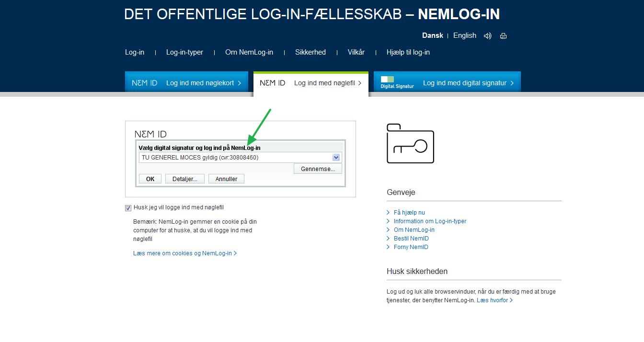Screen dimensions: 644x342
Task: Click the print page icon
Action: [x=503, y=36]
